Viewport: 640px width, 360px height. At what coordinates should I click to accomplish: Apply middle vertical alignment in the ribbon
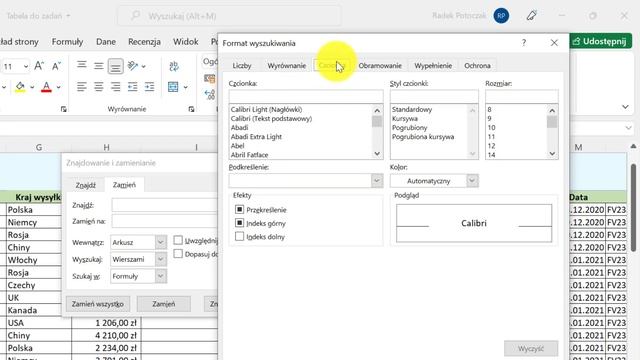coord(98,65)
